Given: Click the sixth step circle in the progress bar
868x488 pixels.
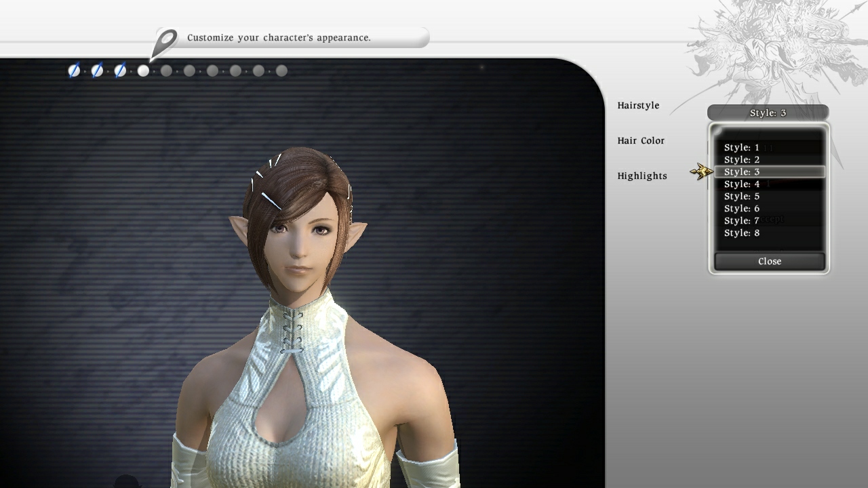Looking at the screenshot, I should [x=190, y=70].
